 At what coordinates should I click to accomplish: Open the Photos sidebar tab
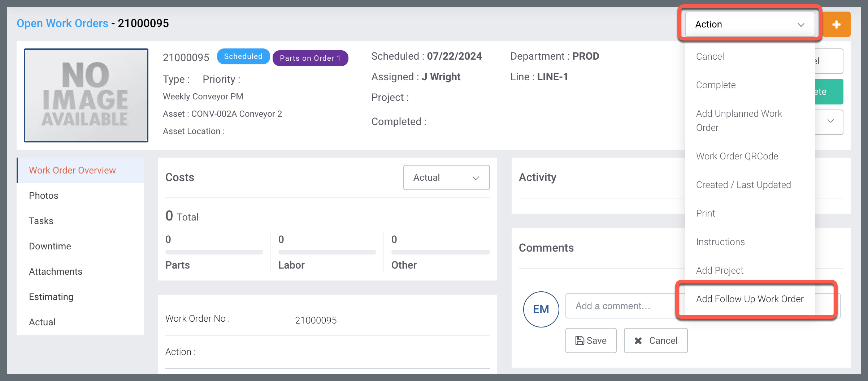point(80,196)
